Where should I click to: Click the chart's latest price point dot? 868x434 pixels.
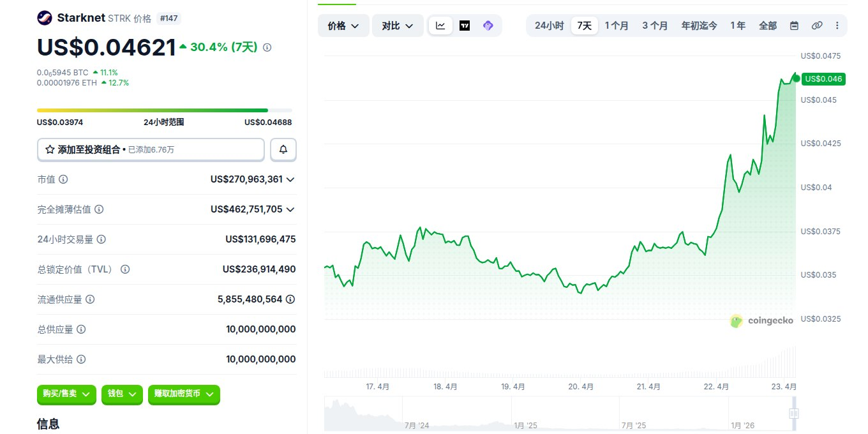click(x=796, y=79)
